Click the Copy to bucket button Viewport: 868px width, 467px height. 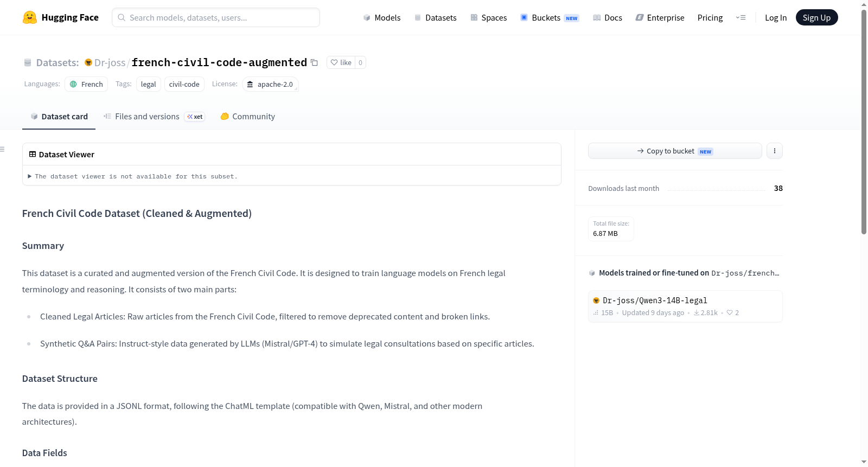click(x=675, y=151)
